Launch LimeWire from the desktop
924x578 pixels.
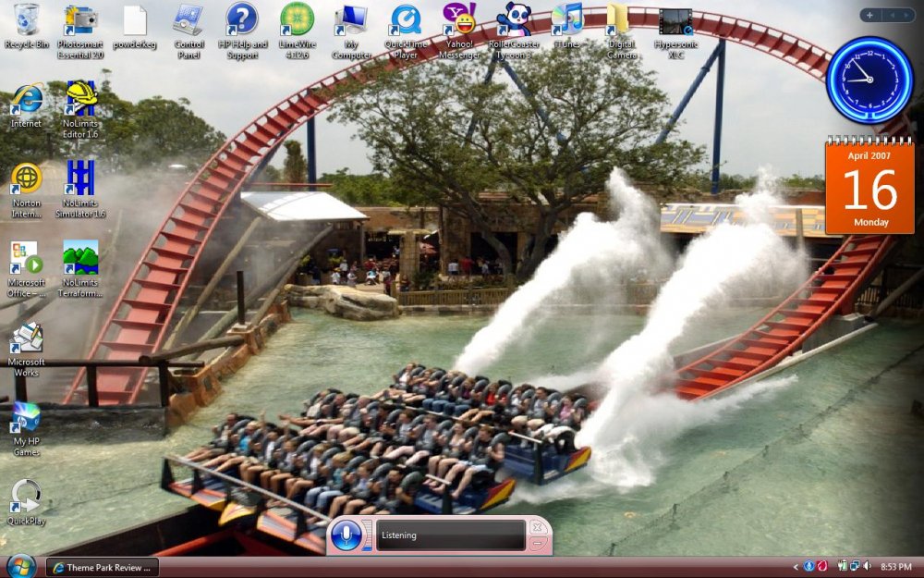pyautogui.click(x=297, y=20)
